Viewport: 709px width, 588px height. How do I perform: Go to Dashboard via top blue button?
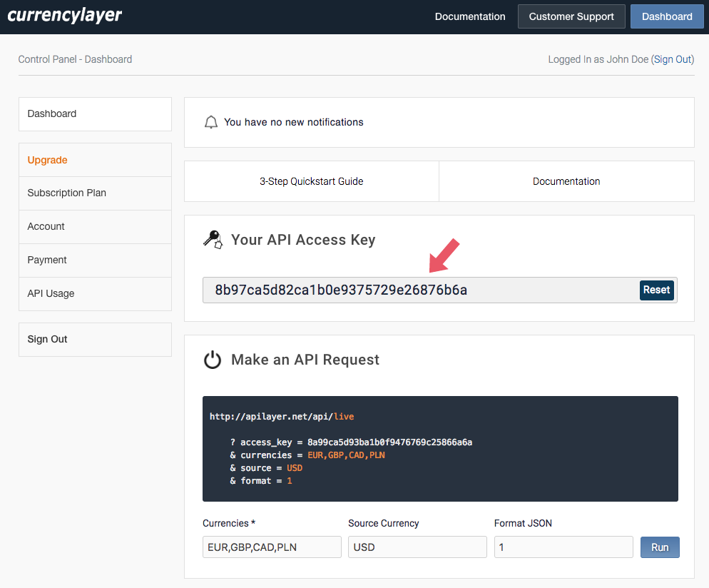(667, 16)
